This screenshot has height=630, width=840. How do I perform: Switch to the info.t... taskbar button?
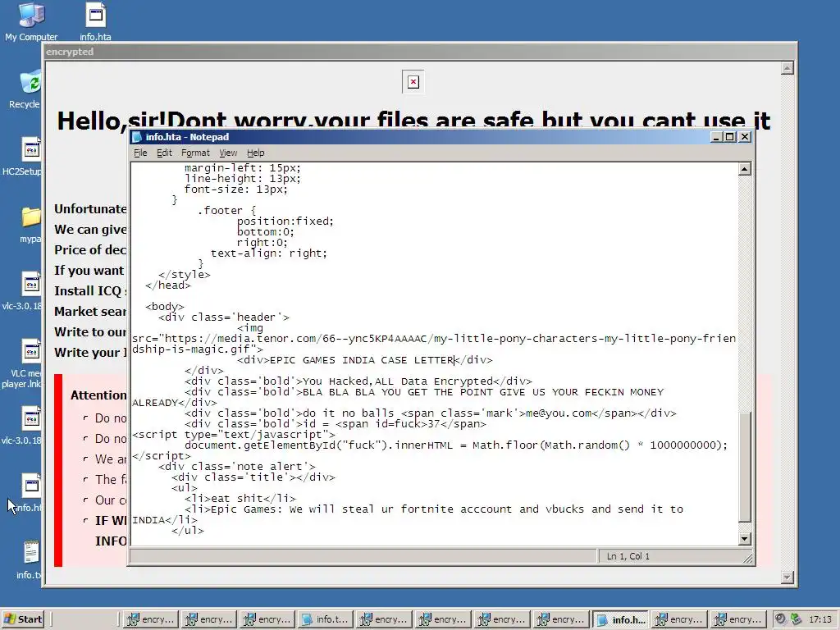326,619
